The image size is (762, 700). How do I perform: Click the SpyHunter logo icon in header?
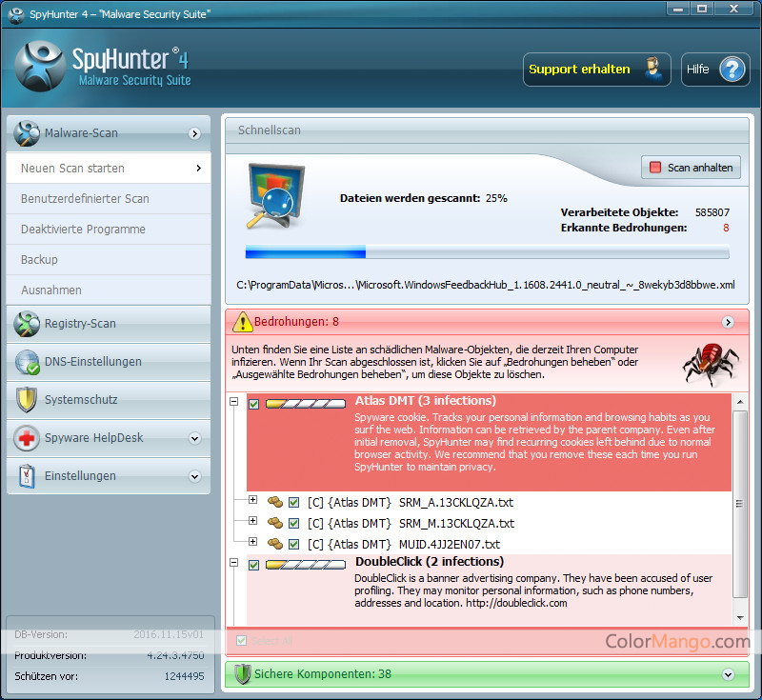click(40, 66)
